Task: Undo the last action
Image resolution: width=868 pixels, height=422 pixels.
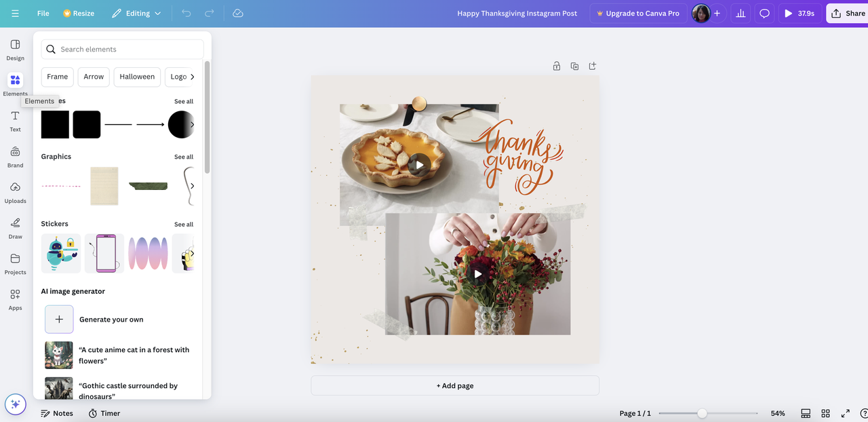Action: [x=186, y=14]
